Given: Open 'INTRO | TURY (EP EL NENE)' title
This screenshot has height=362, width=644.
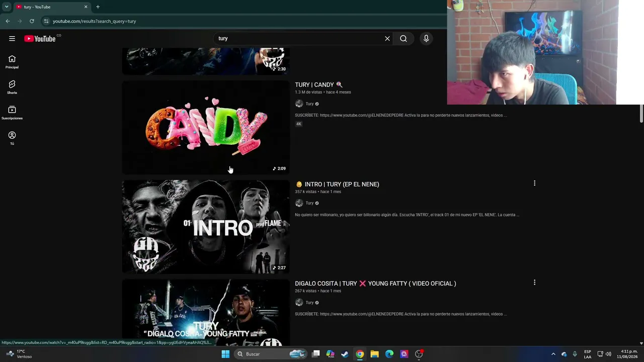Looking at the screenshot, I should (x=337, y=185).
